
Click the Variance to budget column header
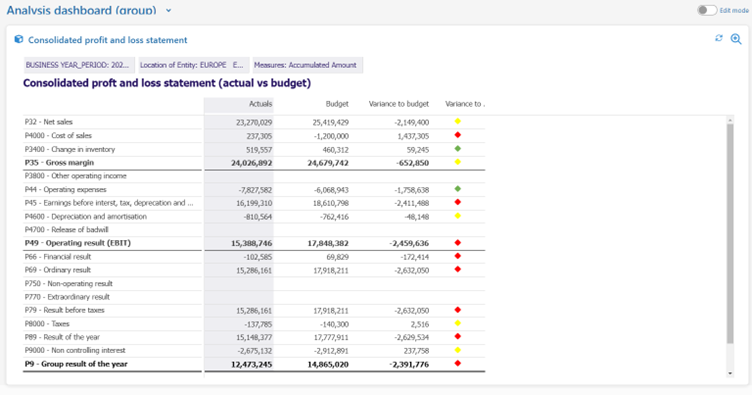tap(399, 104)
